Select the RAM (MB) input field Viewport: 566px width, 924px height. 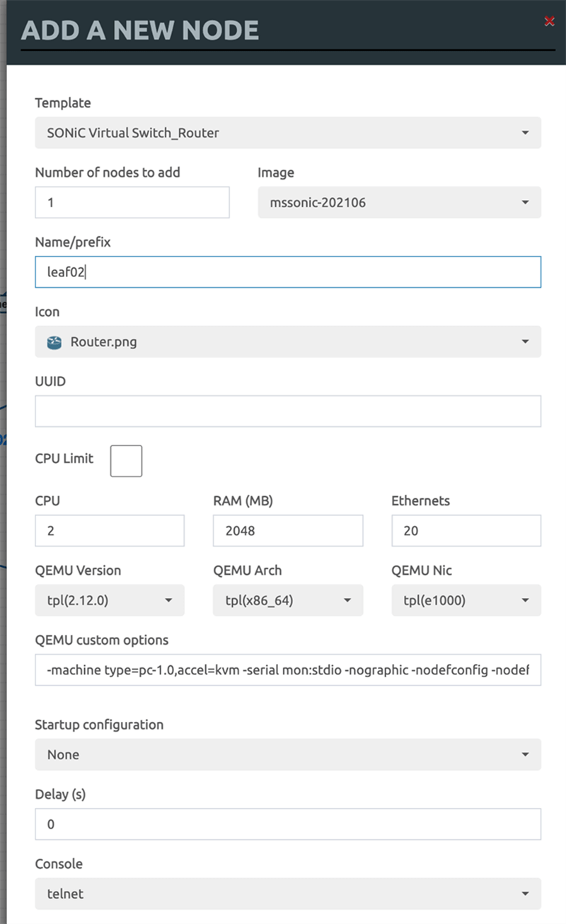tap(287, 531)
